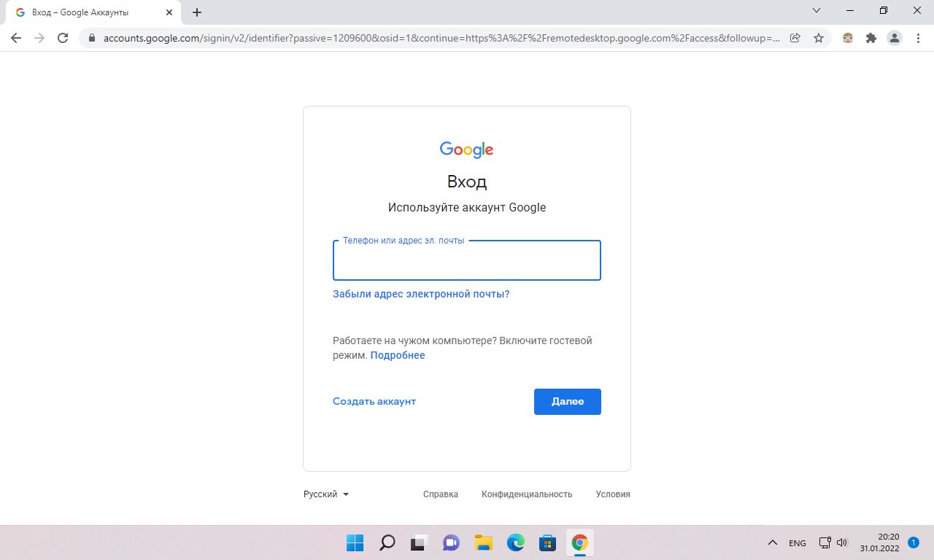Viewport: 934px width, 560px height.
Task: Launch Microsoft Edge from the taskbar
Action: 515,542
